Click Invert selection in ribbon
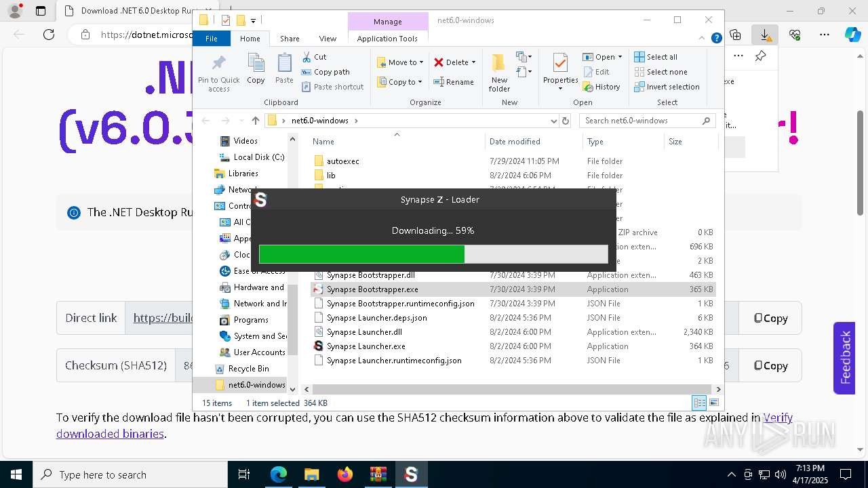 [x=667, y=87]
